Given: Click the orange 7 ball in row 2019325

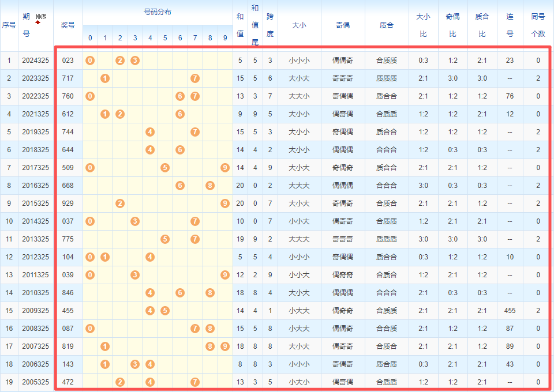Looking at the screenshot, I should click(195, 132).
